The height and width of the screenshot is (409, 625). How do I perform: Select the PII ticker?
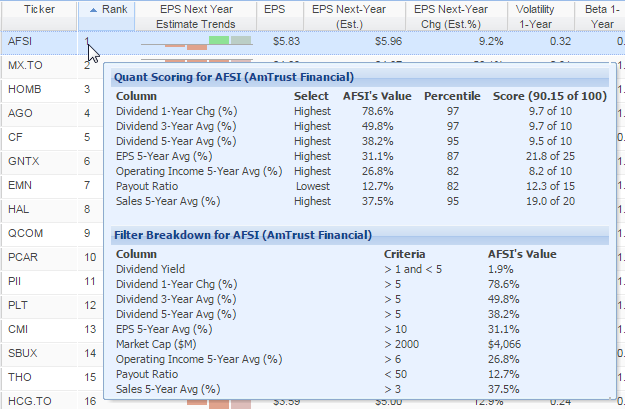pos(14,281)
